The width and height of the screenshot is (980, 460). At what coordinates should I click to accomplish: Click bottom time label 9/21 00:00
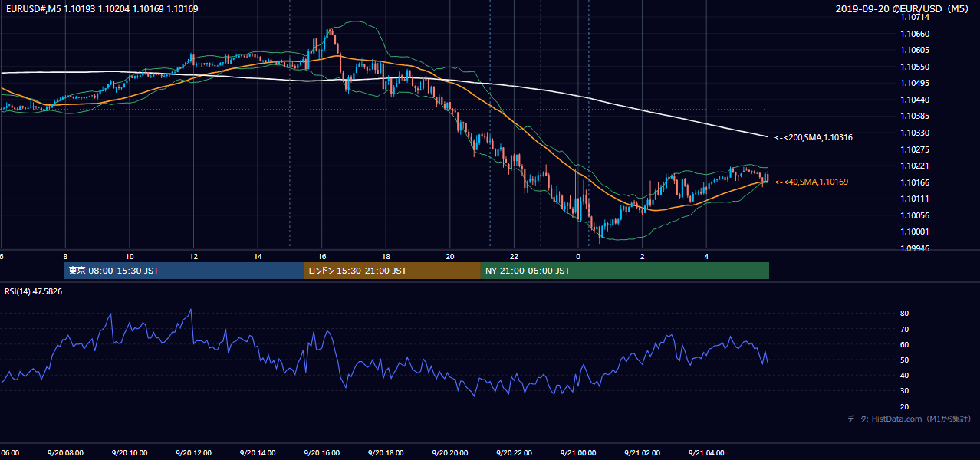(x=577, y=453)
